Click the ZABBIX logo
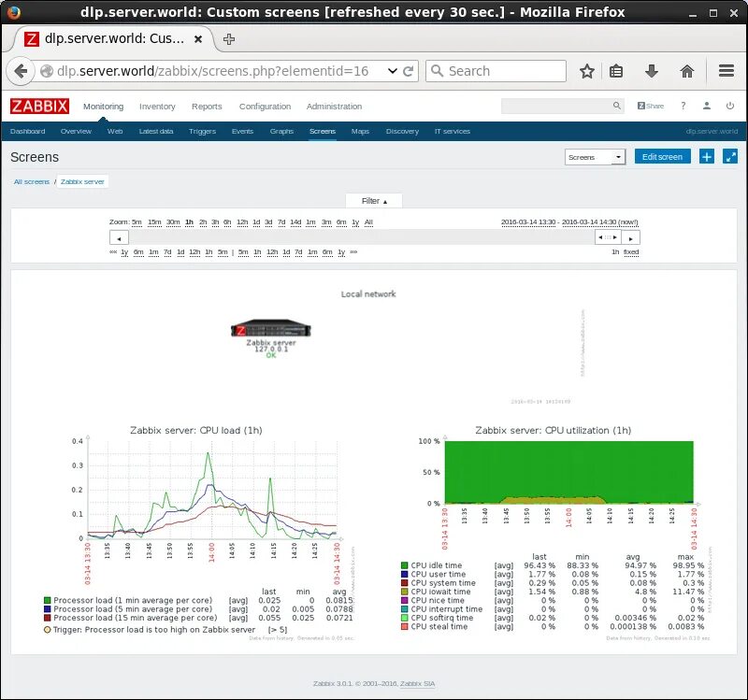This screenshot has height=700, width=748. tap(39, 106)
